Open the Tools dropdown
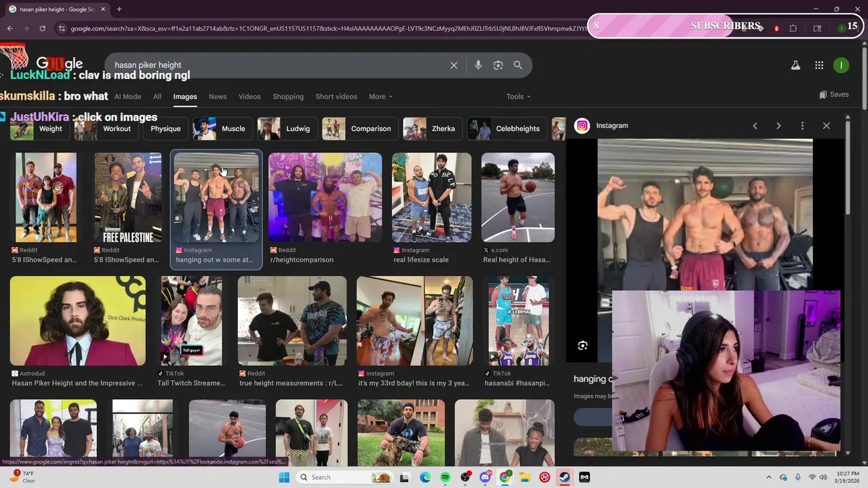868x488 pixels. [x=518, y=96]
